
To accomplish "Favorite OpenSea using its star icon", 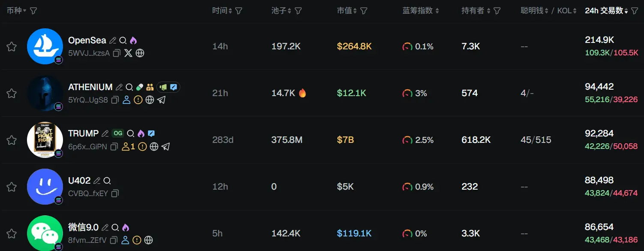I will pyautogui.click(x=12, y=46).
